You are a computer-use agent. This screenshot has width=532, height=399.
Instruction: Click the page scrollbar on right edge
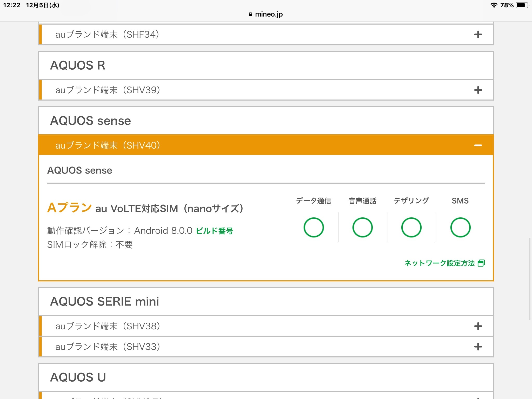tap(530, 278)
